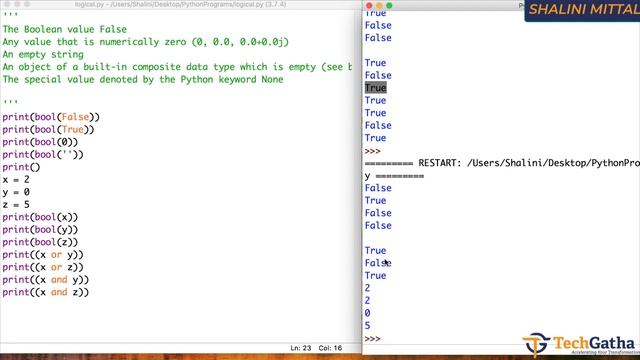Viewport: 640px width, 360px height.
Task: Close the Python Shell window with red button
Action: (369, 5)
